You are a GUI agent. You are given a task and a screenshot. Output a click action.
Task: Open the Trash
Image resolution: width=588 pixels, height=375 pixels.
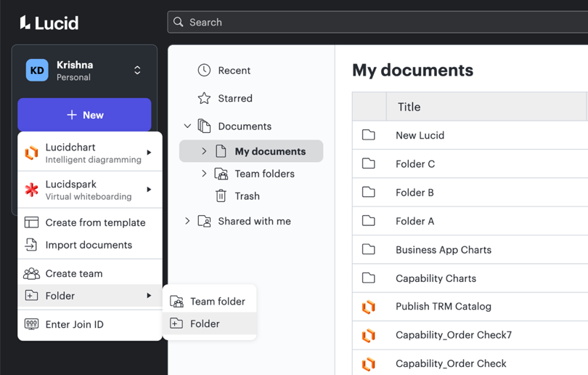tap(247, 196)
